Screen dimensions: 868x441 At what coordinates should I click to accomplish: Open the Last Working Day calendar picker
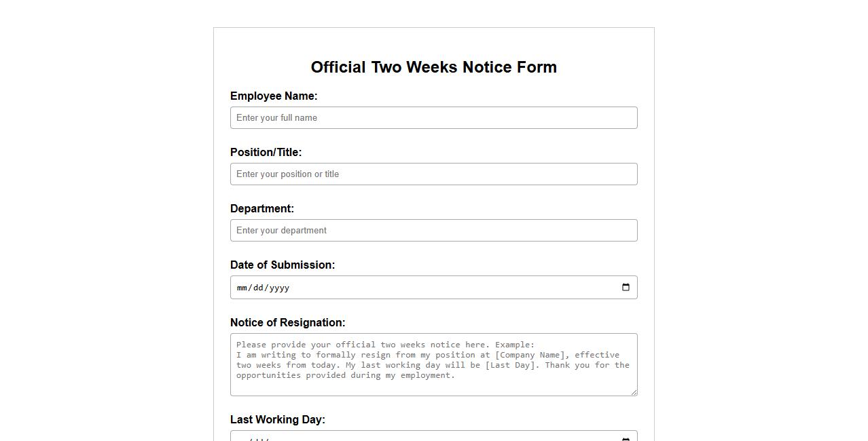pos(625,438)
